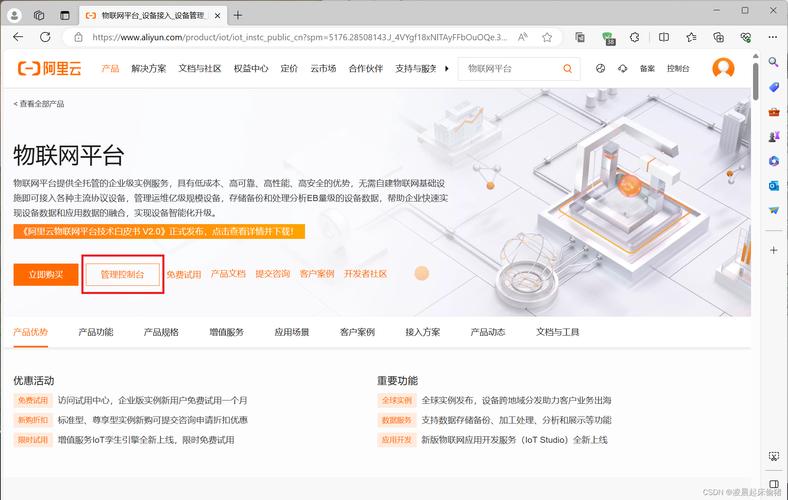
Task: Open sidebar shopping tag icon
Action: 773,87
